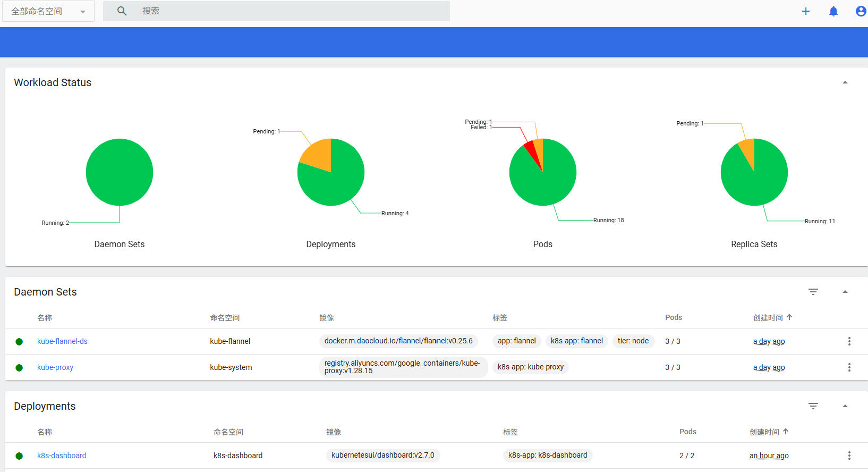Open the 全部命名空间 namespace dropdown
Image resolution: width=868 pixels, height=472 pixels.
[48, 11]
